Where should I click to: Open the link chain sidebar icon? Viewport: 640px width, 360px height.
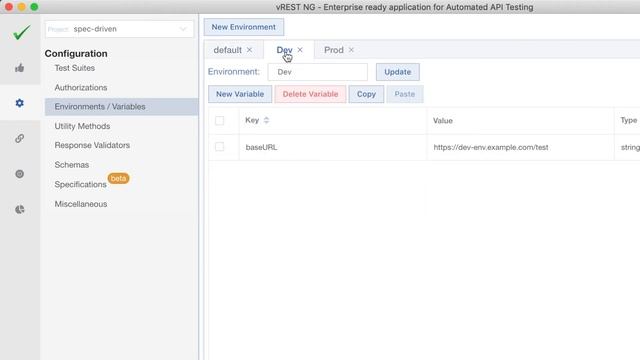point(20,138)
